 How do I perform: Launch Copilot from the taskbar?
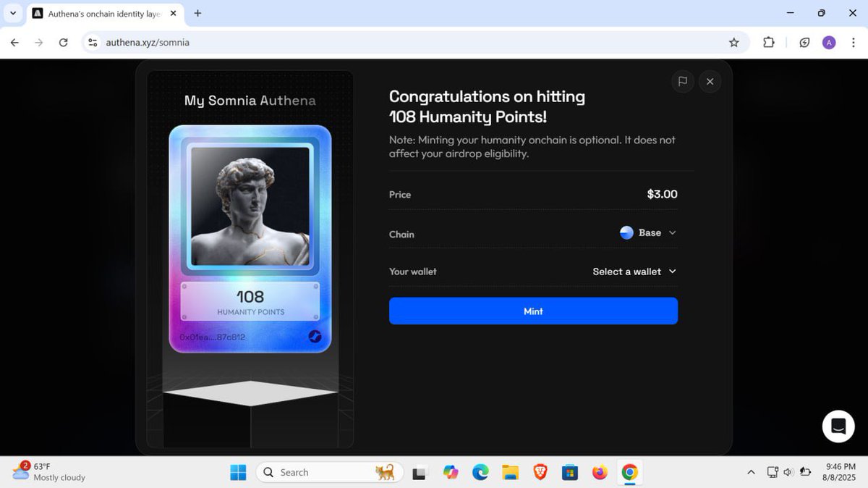pos(450,472)
